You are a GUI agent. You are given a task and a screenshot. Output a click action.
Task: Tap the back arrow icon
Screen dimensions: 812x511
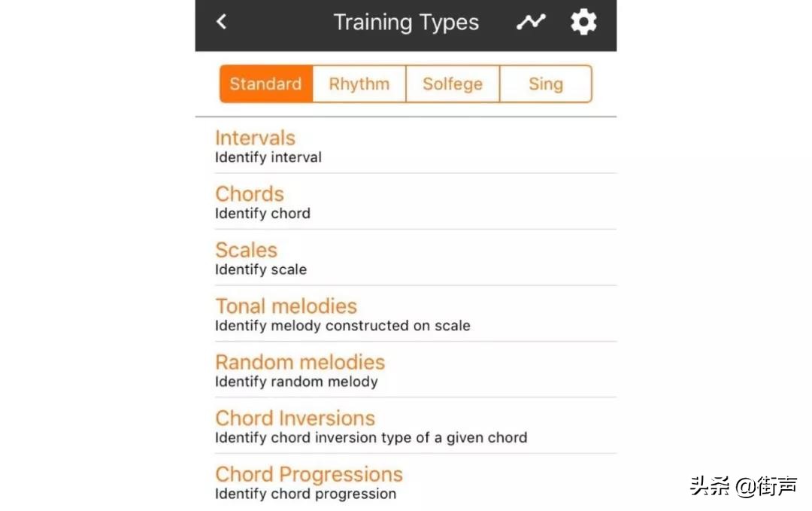(x=221, y=22)
